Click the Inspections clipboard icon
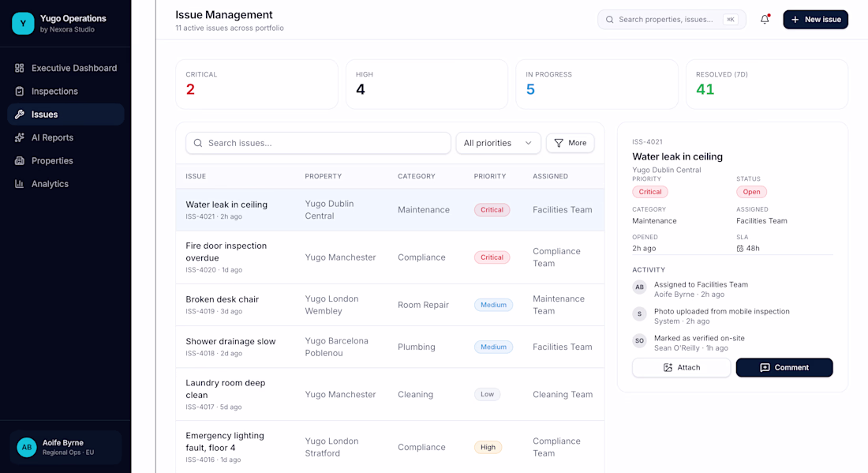Screen dimensions: 868x473 click(x=20, y=92)
